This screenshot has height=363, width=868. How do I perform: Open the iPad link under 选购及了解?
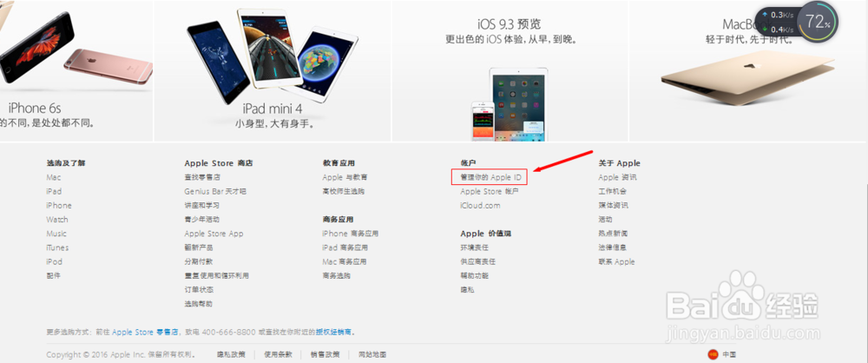[54, 191]
